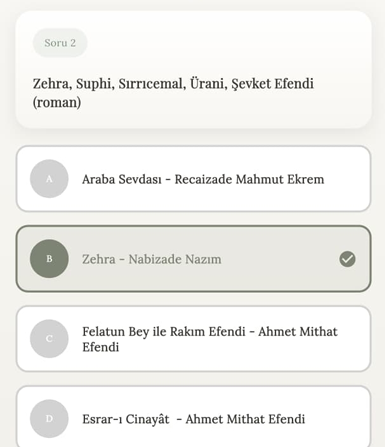Select answer Araba Sevdası - Recaizade Mahmut Ekrem
The height and width of the screenshot is (447, 385).
coord(193,179)
